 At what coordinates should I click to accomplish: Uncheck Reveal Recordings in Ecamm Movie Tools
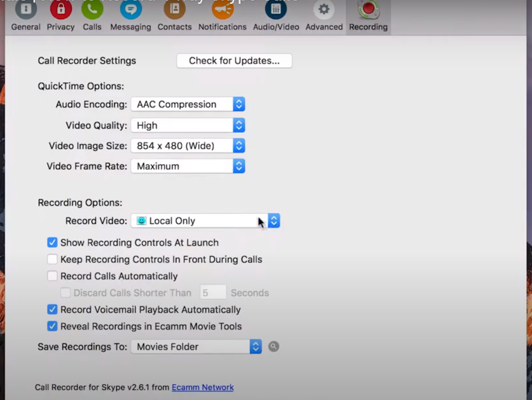point(52,326)
